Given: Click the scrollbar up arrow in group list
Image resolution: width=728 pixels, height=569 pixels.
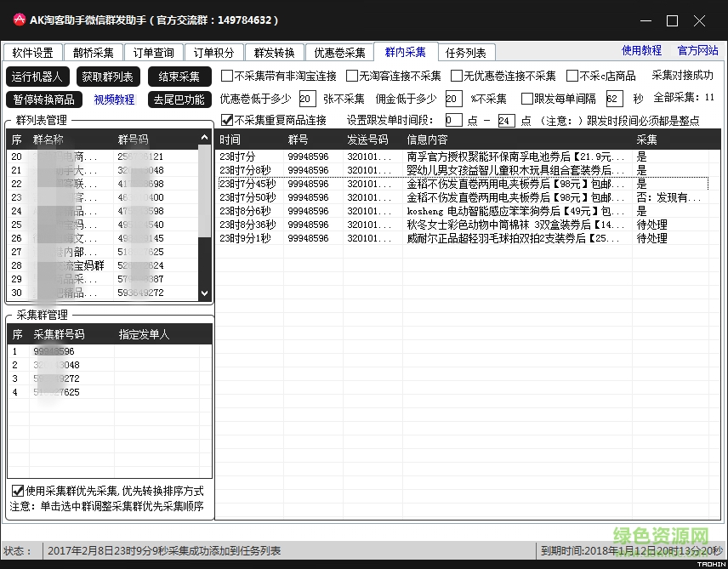Looking at the screenshot, I should point(204,136).
